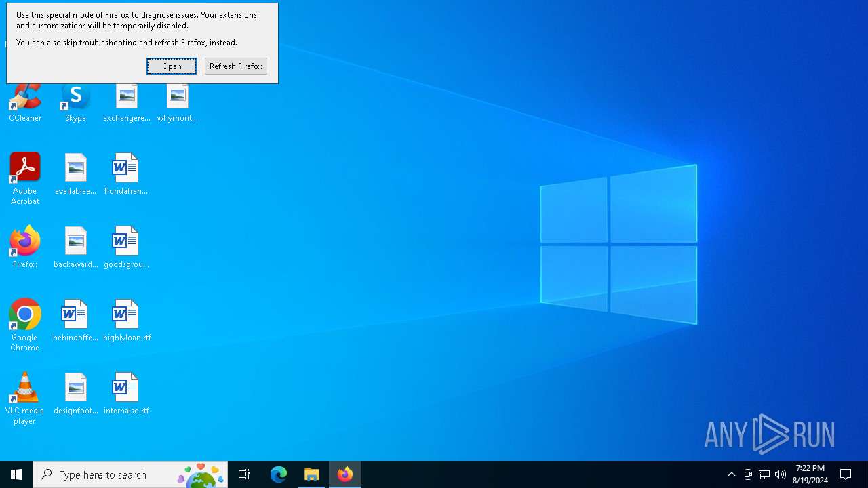Open File Explorer from the taskbar
Screen dimensions: 868x488
(312, 474)
